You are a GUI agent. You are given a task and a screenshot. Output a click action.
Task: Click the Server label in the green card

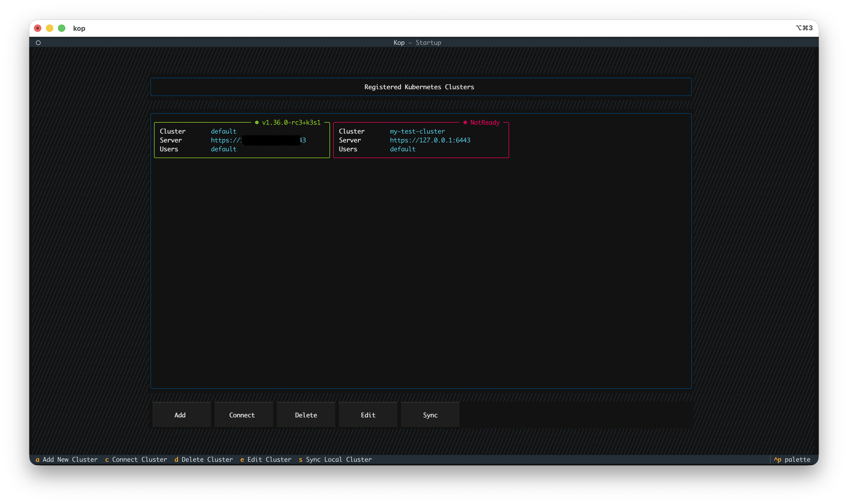click(x=171, y=140)
